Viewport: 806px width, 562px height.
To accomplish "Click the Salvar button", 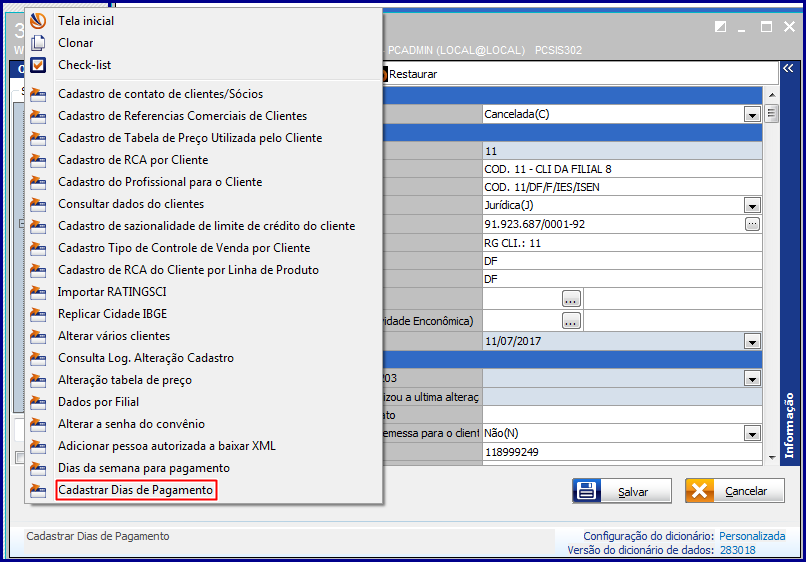I will click(x=622, y=491).
